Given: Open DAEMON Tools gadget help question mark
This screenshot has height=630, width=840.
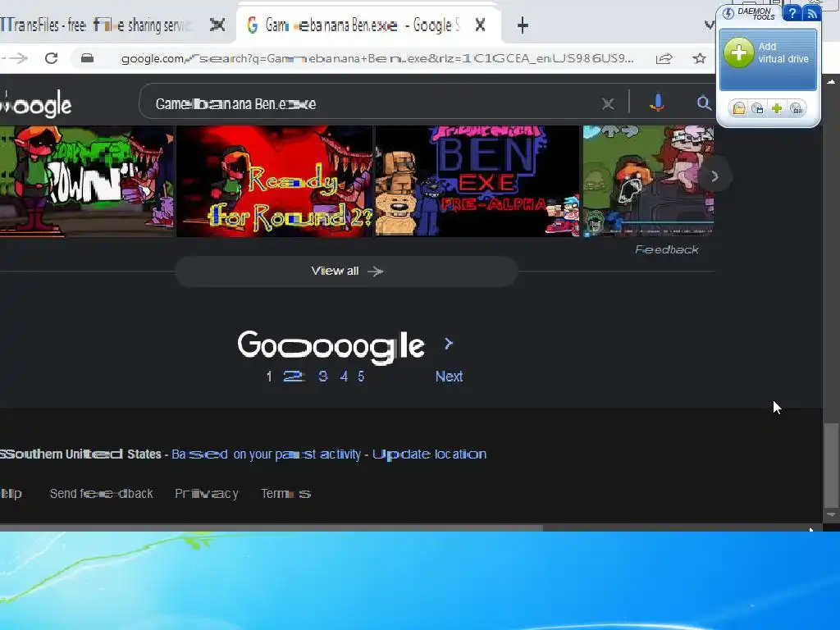Looking at the screenshot, I should 792,13.
